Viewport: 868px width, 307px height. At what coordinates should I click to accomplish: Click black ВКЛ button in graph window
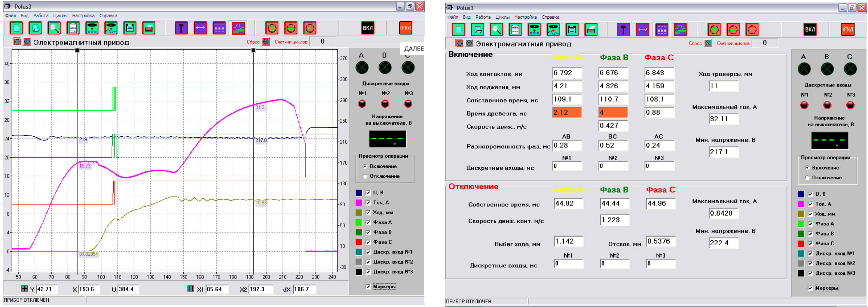(x=368, y=28)
